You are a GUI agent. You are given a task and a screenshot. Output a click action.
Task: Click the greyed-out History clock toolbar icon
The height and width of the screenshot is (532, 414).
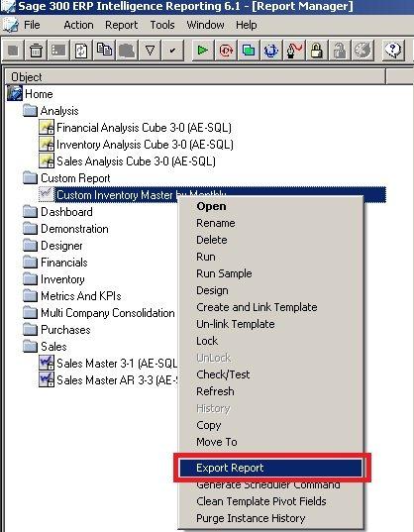pyautogui.click(x=362, y=51)
